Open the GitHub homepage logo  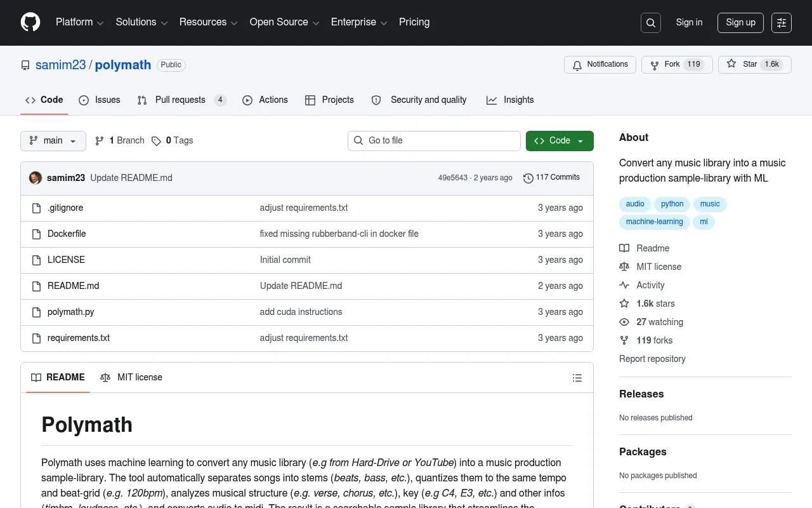point(30,22)
